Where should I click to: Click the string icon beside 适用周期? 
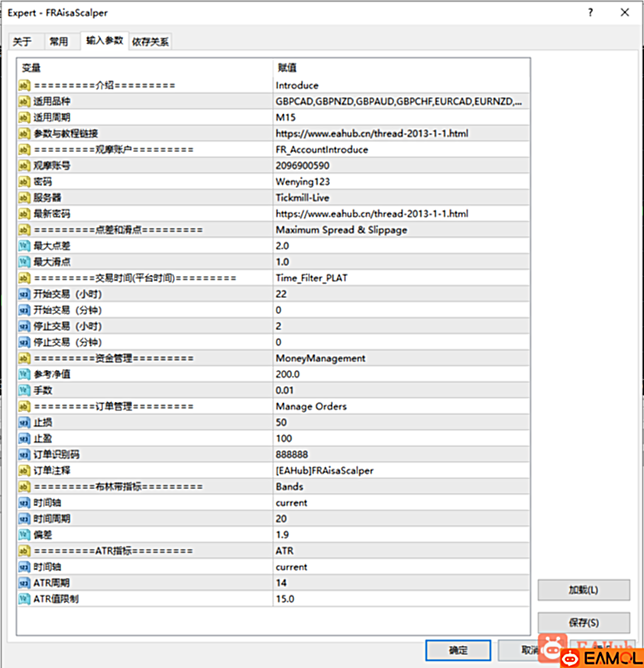24,117
